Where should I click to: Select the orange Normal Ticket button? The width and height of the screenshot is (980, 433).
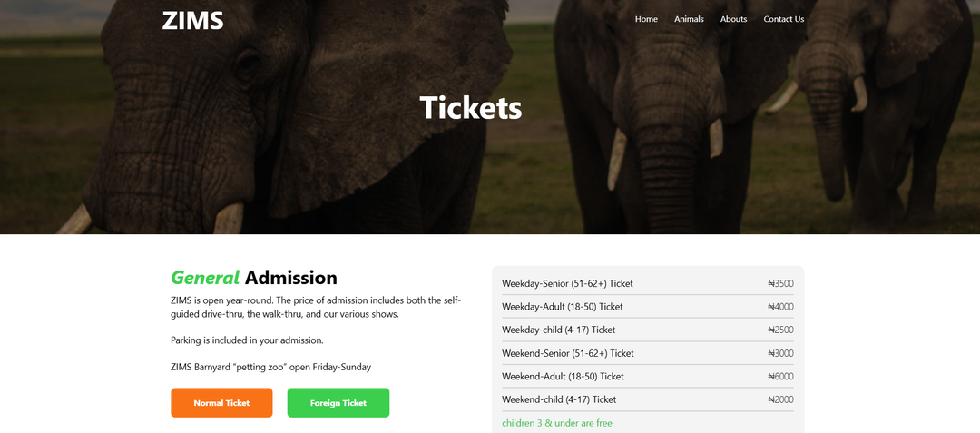(x=221, y=403)
